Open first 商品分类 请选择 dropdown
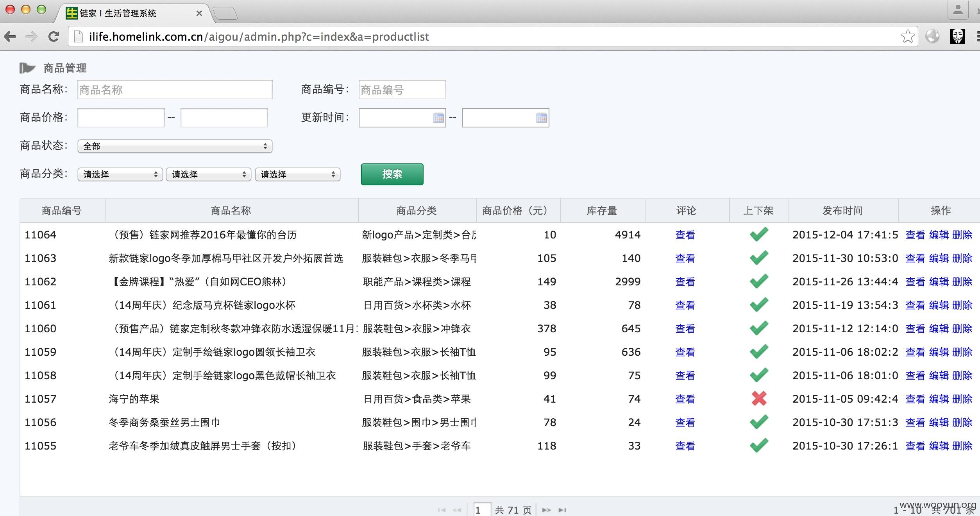This screenshot has width=980, height=516. [120, 174]
